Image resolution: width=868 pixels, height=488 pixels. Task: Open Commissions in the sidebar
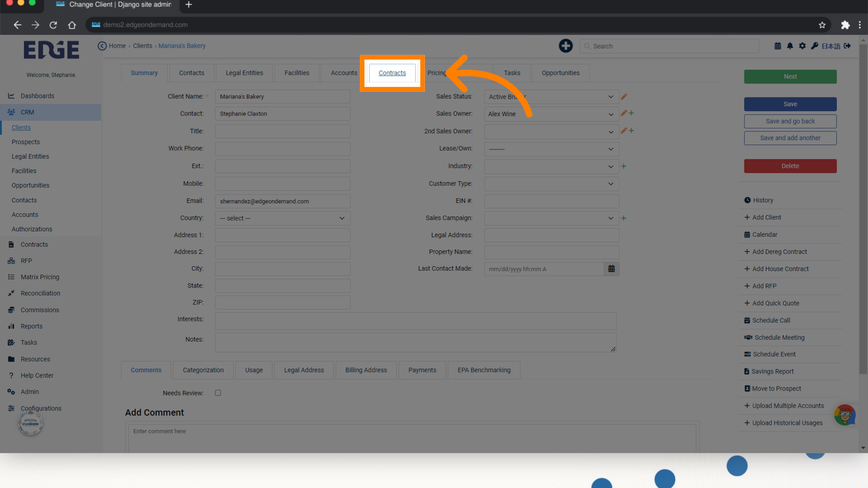pyautogui.click(x=40, y=310)
